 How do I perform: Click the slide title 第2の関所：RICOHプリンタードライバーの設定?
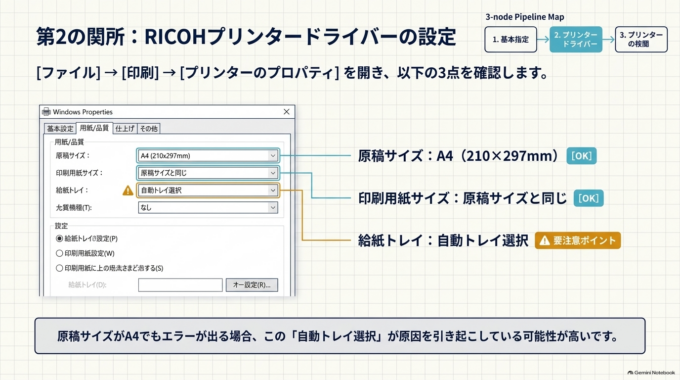click(246, 37)
